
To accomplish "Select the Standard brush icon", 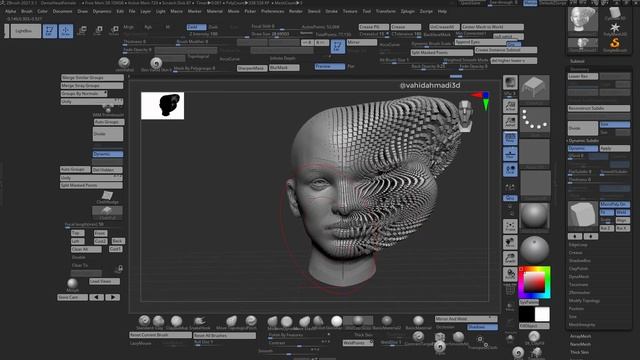I will 144,321.
